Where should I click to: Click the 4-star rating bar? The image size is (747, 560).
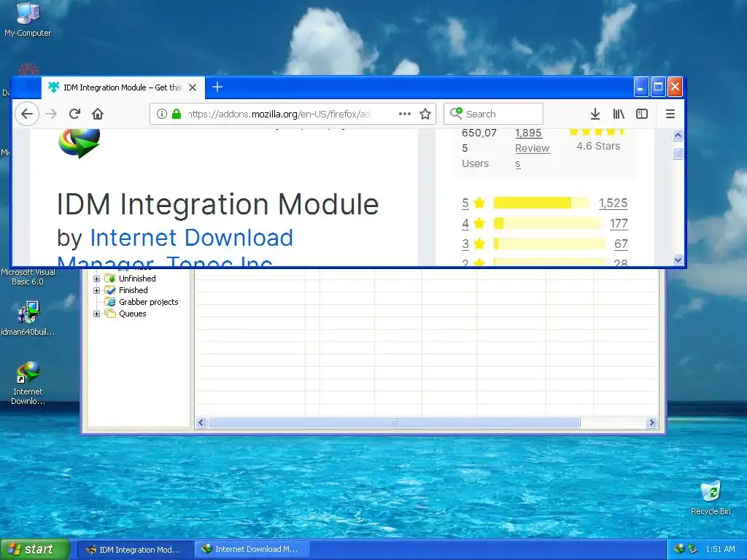(547, 223)
